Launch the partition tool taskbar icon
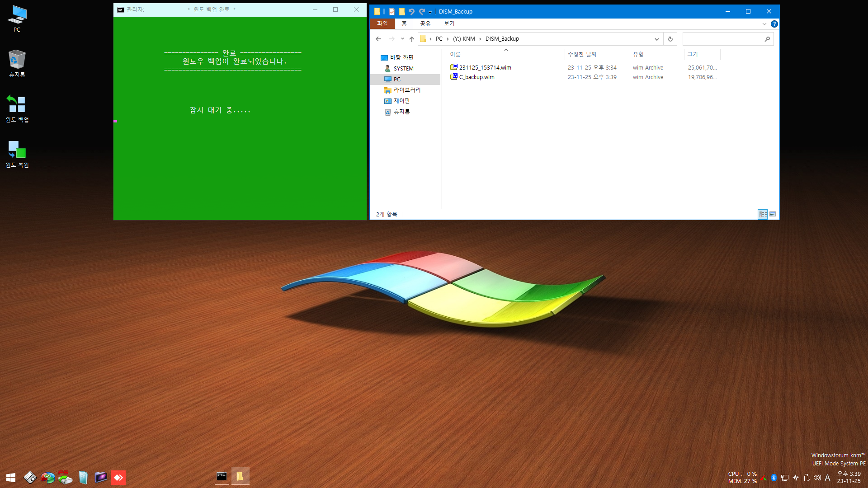Image resolution: width=868 pixels, height=488 pixels. tap(47, 478)
